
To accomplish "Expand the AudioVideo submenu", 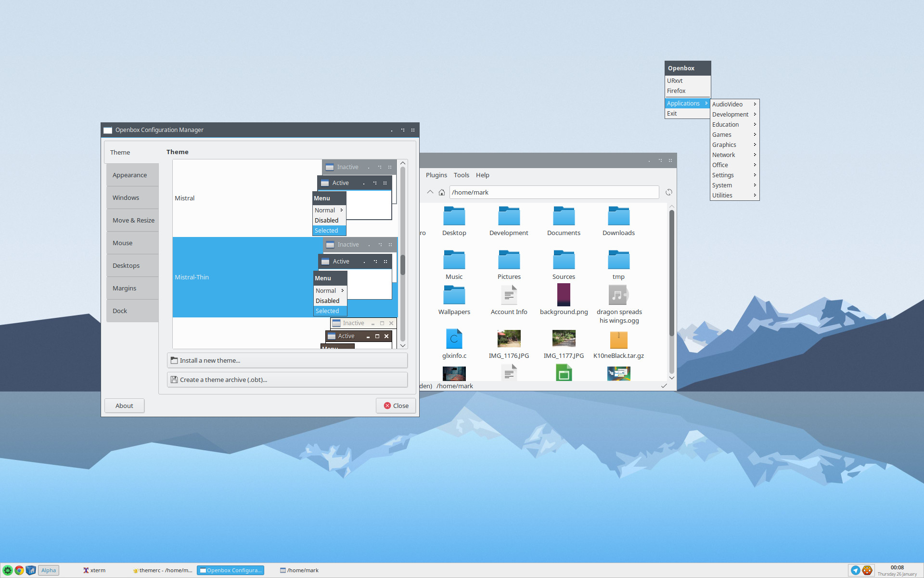I will pyautogui.click(x=734, y=104).
